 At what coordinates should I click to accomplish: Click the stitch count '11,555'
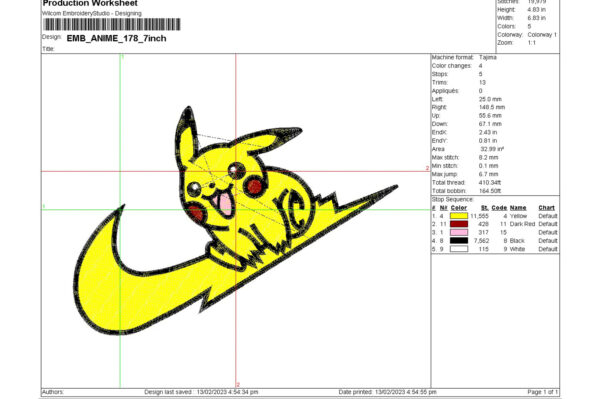tap(479, 216)
